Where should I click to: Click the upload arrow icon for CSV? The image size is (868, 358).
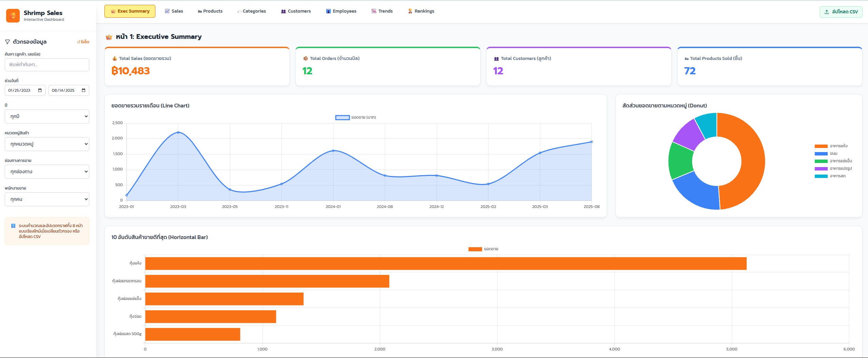(827, 12)
